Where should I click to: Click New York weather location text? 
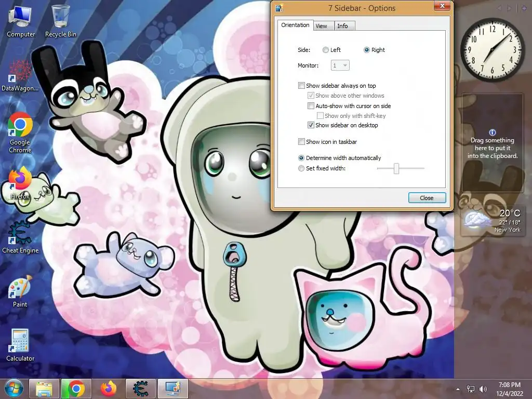coord(507,230)
